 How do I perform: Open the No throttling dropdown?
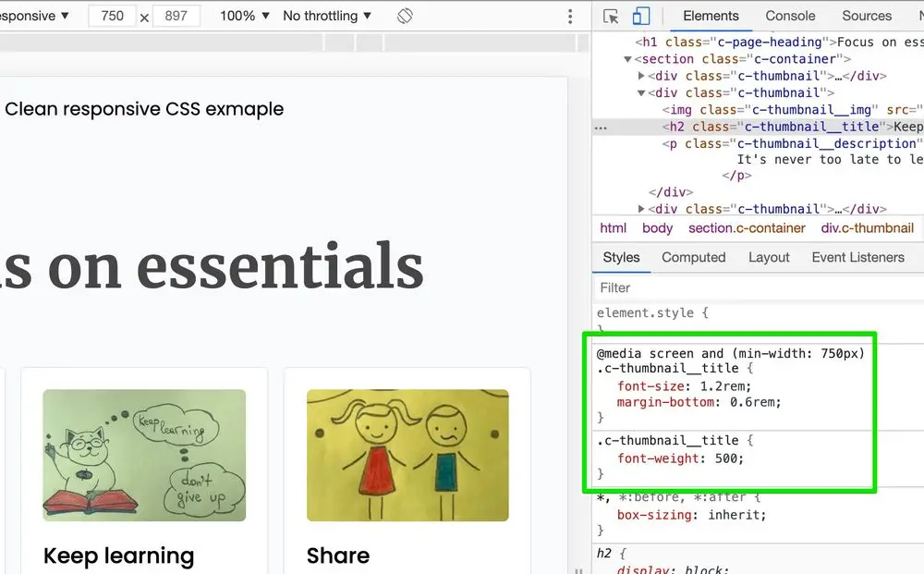[325, 16]
